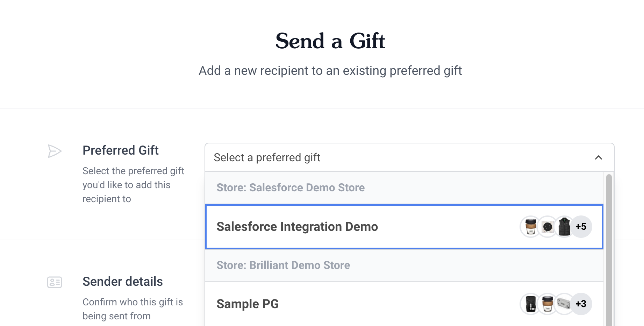The image size is (644, 326).
Task: Choose the Sample PG gift option
Action: 404,304
